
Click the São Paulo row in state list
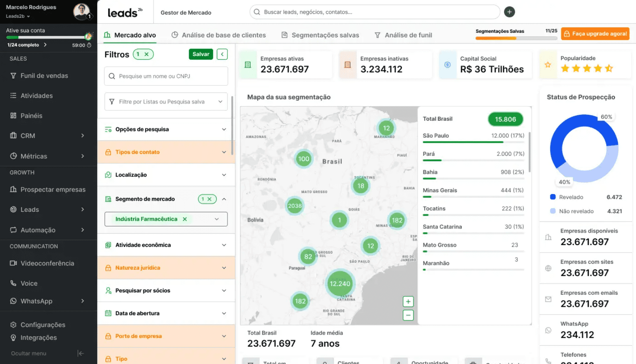point(473,138)
